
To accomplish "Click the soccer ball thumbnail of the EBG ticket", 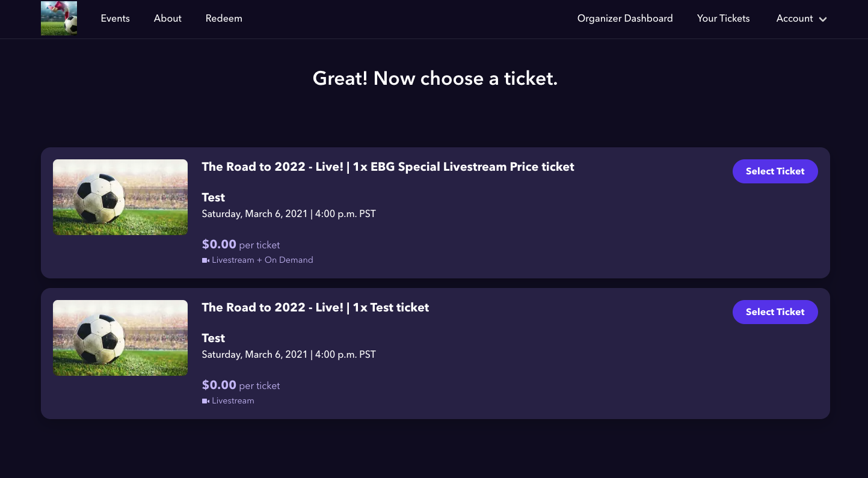I will 120,197.
